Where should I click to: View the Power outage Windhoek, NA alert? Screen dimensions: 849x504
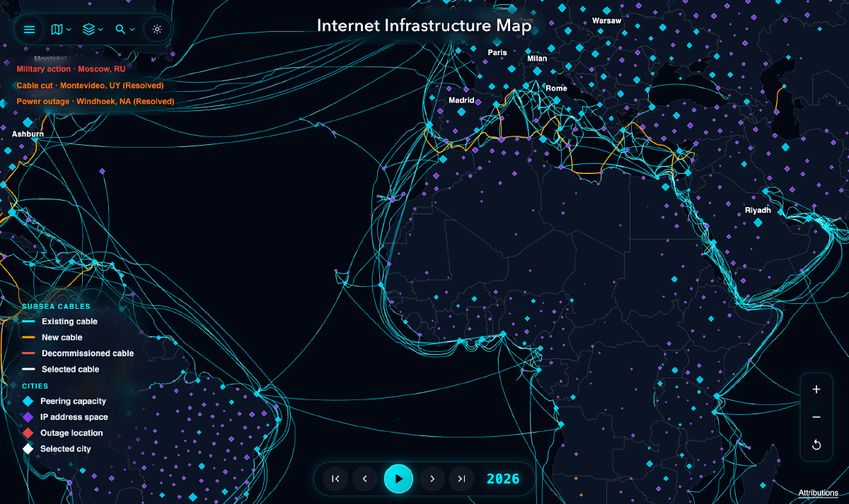[96, 102]
